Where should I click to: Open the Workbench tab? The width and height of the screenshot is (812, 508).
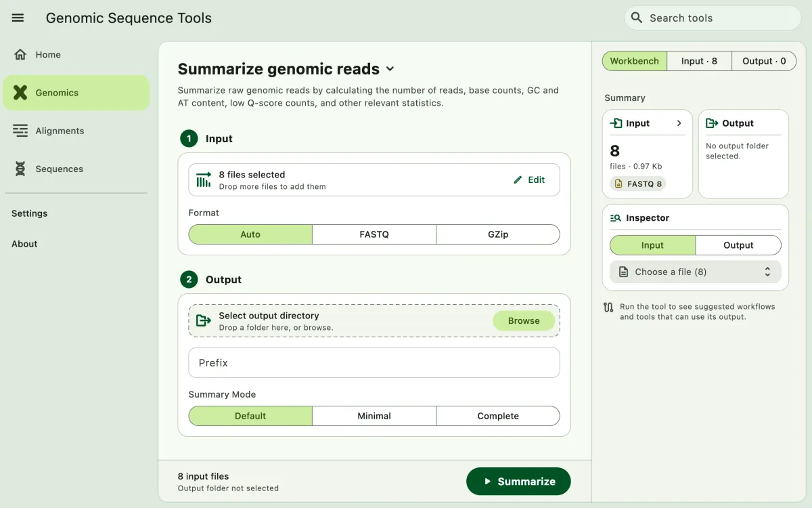tap(634, 61)
